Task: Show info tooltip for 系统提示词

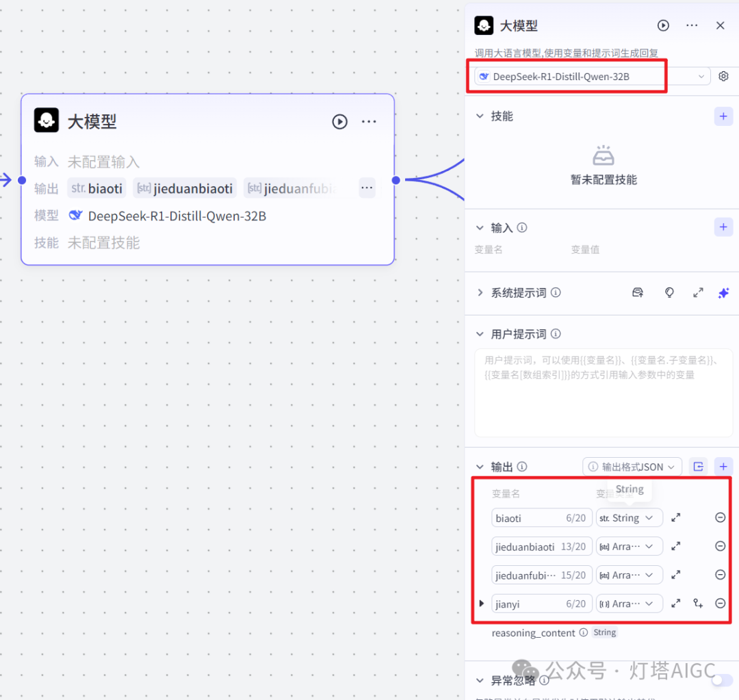Action: click(x=556, y=293)
